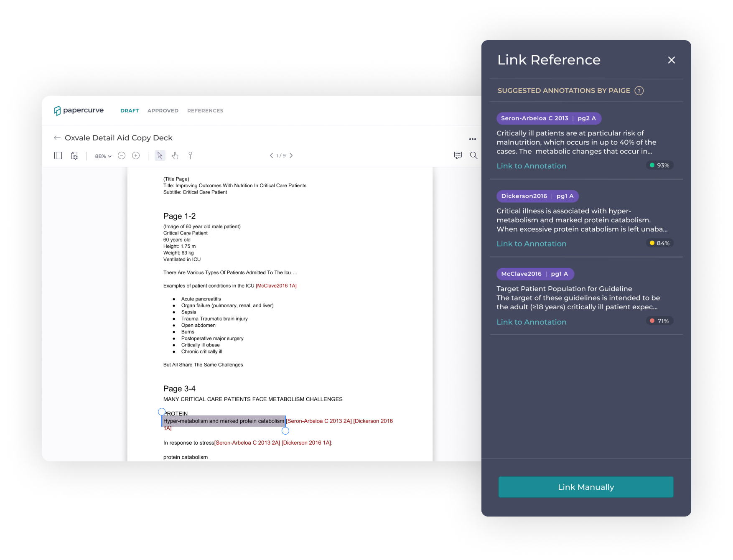Click the Page 3-4 heading

pos(179,389)
